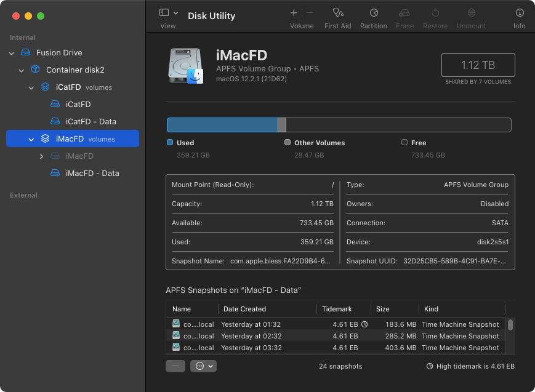Click the 24 snapshots count label

pyautogui.click(x=340, y=366)
